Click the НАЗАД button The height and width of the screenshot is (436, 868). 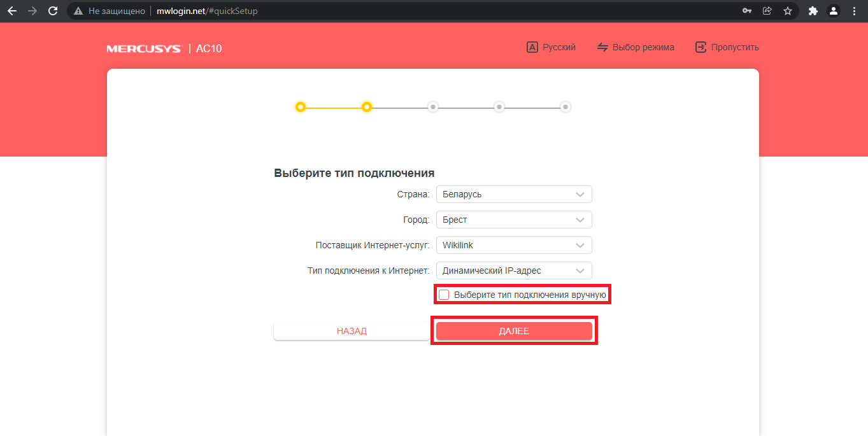pyautogui.click(x=352, y=331)
